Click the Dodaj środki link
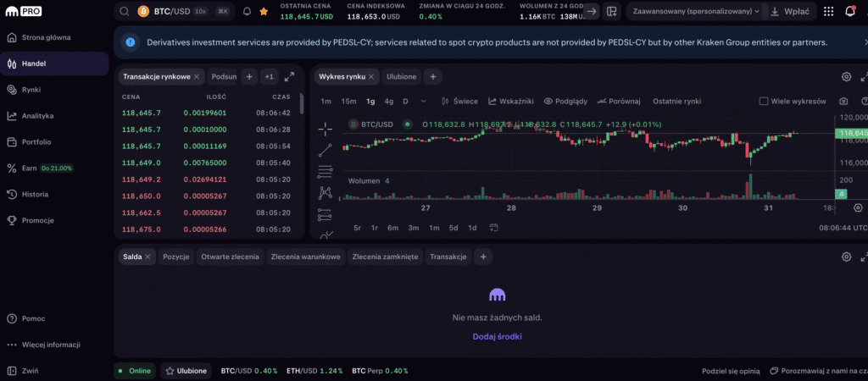The height and width of the screenshot is (381, 868). click(x=498, y=336)
